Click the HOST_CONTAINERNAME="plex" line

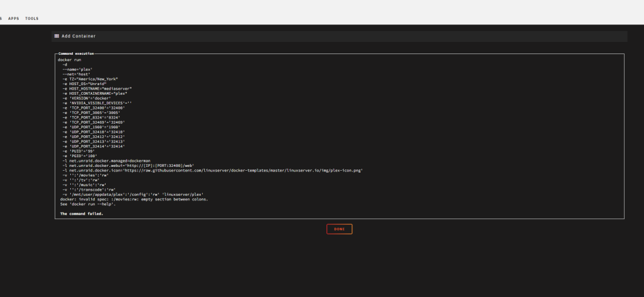pyautogui.click(x=95, y=93)
